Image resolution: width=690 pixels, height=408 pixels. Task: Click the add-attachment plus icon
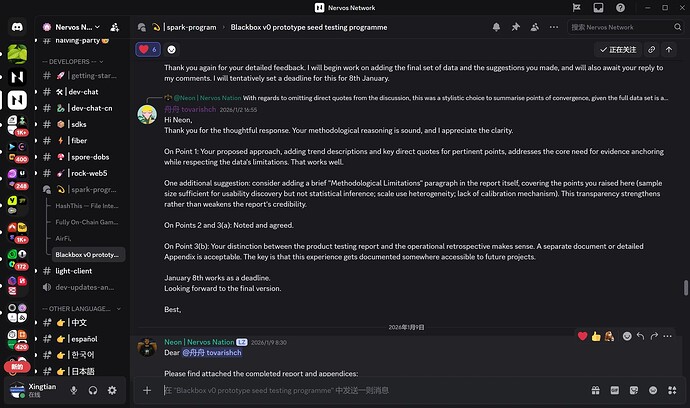pos(147,390)
